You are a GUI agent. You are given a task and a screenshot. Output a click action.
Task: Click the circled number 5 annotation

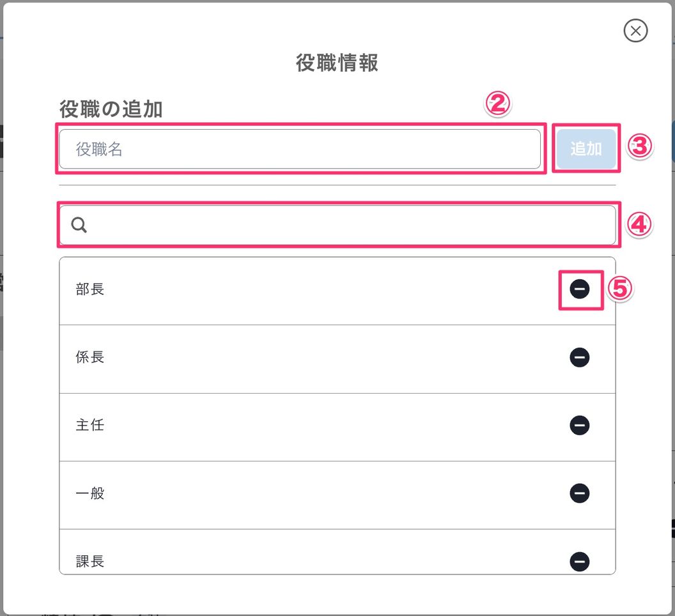619,288
